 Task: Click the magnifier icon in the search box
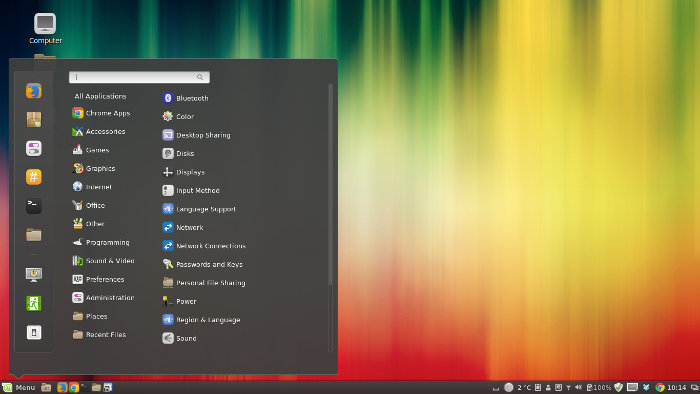tap(200, 77)
